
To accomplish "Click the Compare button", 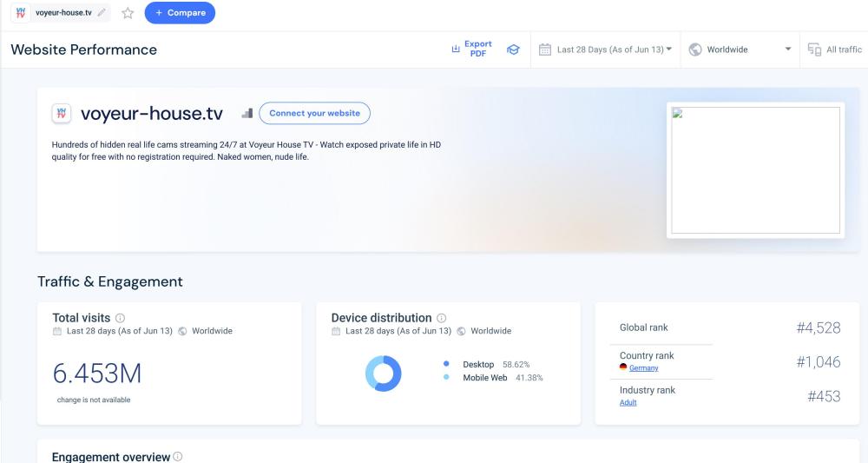I will pos(180,13).
